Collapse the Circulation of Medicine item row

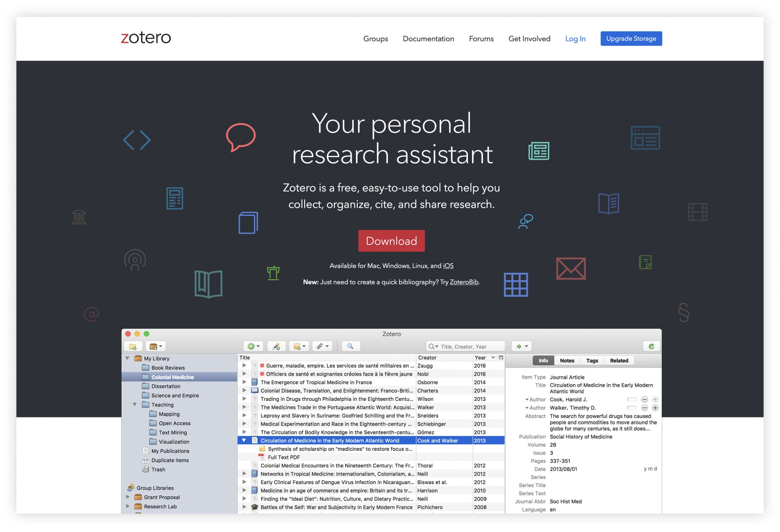tap(244, 440)
